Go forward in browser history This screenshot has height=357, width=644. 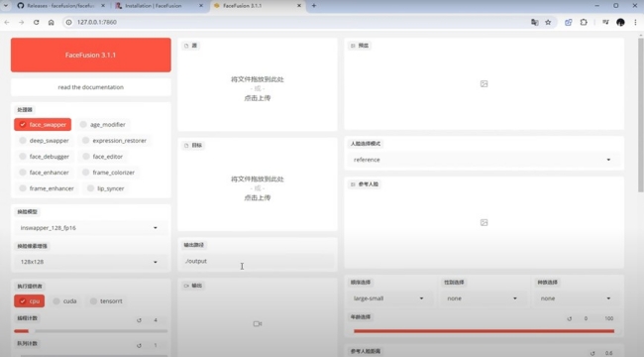[x=22, y=22]
